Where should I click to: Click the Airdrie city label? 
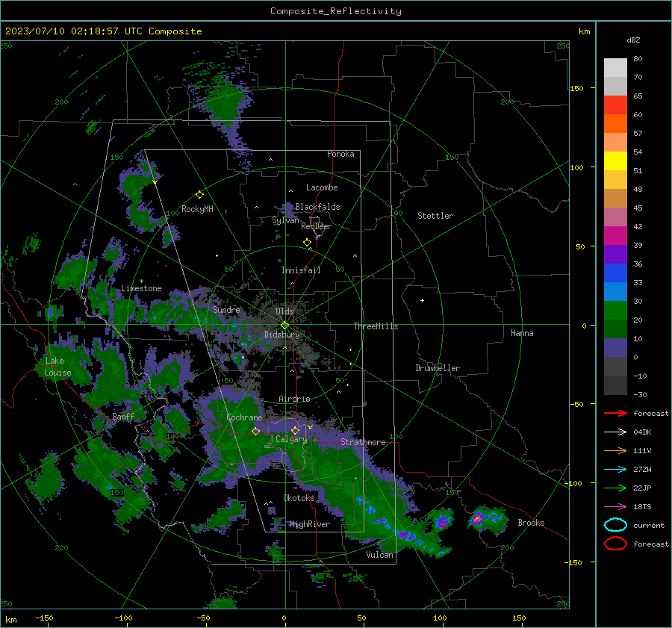click(294, 399)
